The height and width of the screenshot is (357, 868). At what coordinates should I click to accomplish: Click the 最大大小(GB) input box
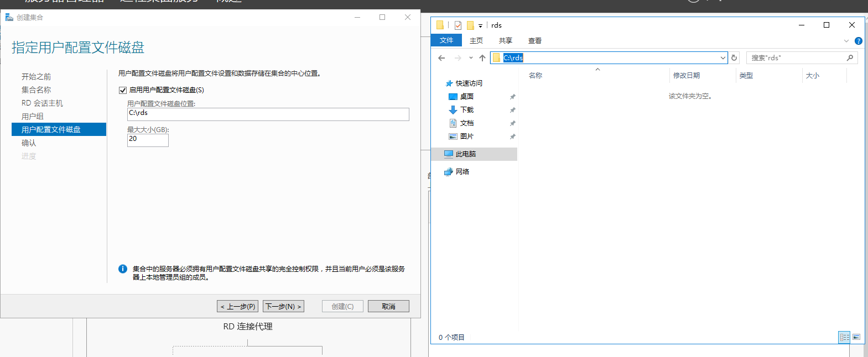(148, 140)
